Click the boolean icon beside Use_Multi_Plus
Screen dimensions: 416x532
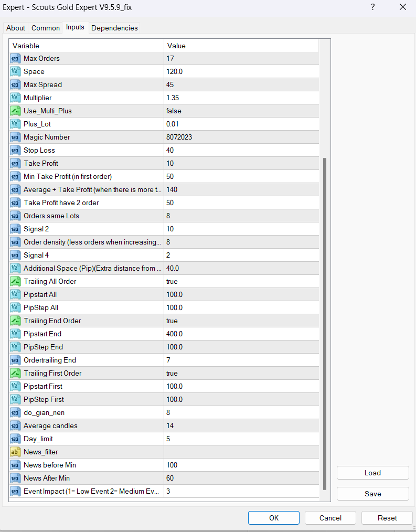point(15,111)
